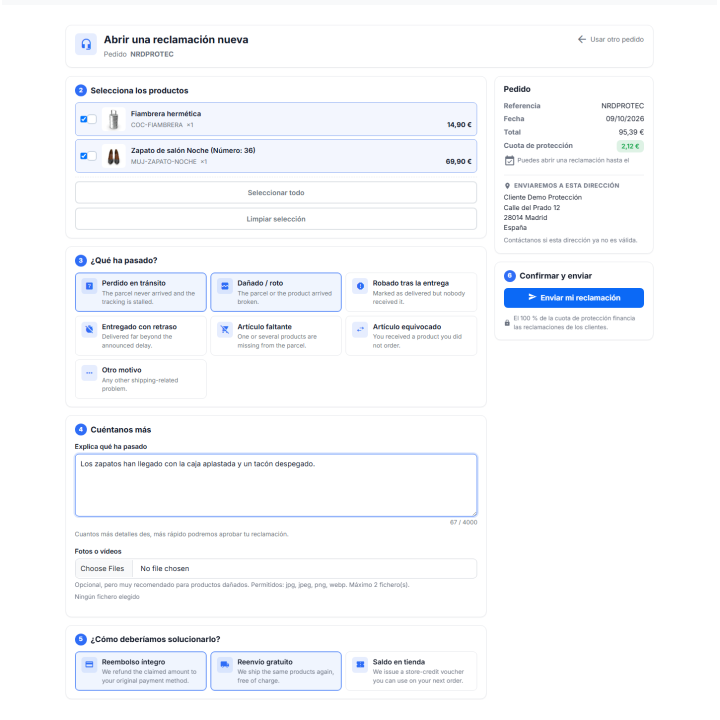Click the price 14,90 € of Fiambrera
The width and height of the screenshot is (720, 720).
459,125
